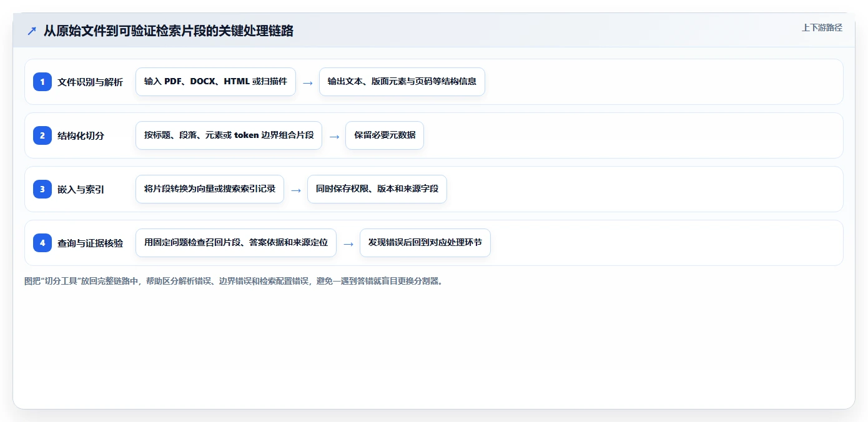Click the 用固定问题检查召回片段、答案依据和来源定位 box
The width and height of the screenshot is (868, 422).
point(236,243)
